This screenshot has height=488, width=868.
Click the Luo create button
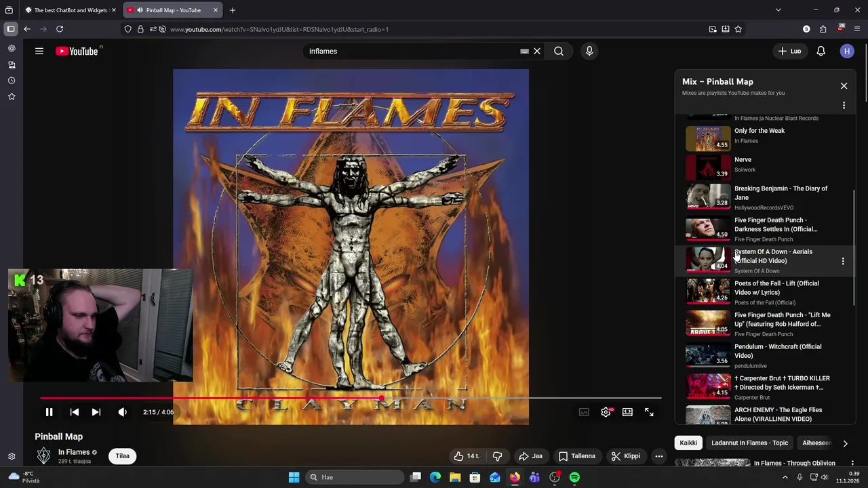(x=789, y=51)
